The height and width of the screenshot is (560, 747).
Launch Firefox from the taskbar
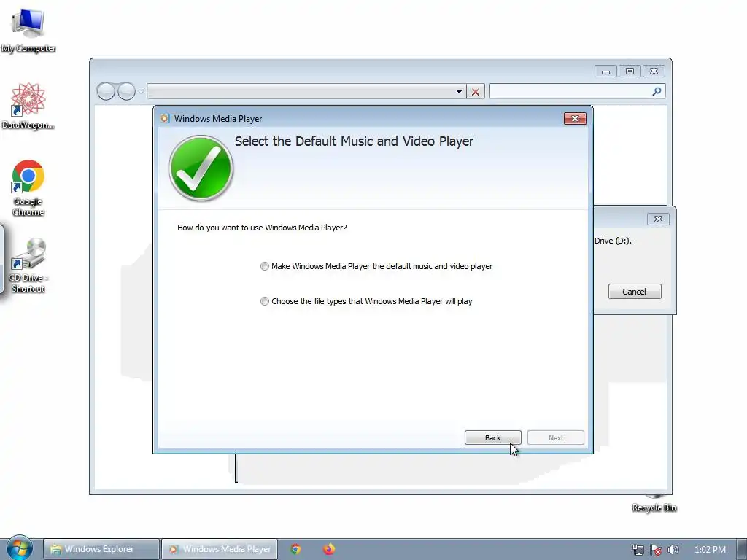329,549
